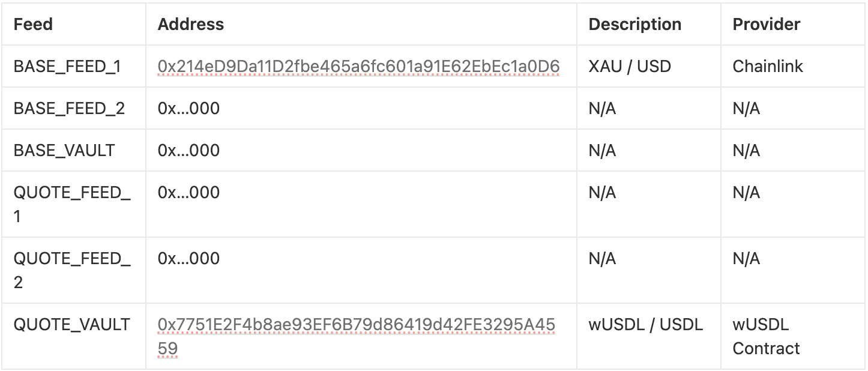Select the BASE_FEED_1 feed name cell
Viewport: 868px width, 371px height.
pos(67,67)
